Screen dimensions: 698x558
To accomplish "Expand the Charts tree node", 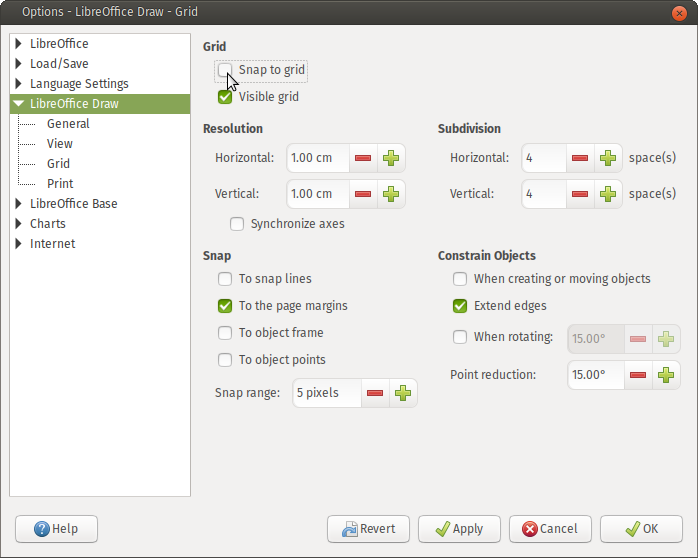I will 18,224.
